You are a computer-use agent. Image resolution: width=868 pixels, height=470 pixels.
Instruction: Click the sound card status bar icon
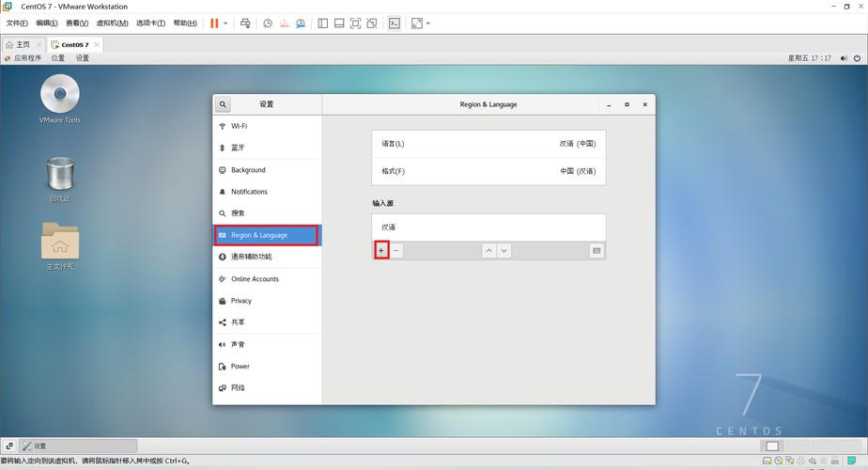click(812, 461)
